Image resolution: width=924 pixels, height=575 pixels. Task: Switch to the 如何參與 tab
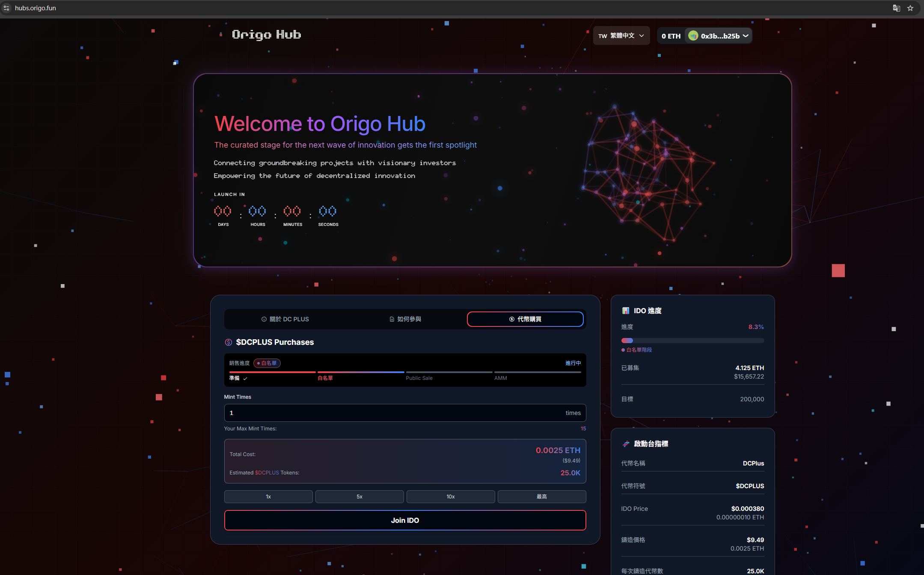(405, 319)
